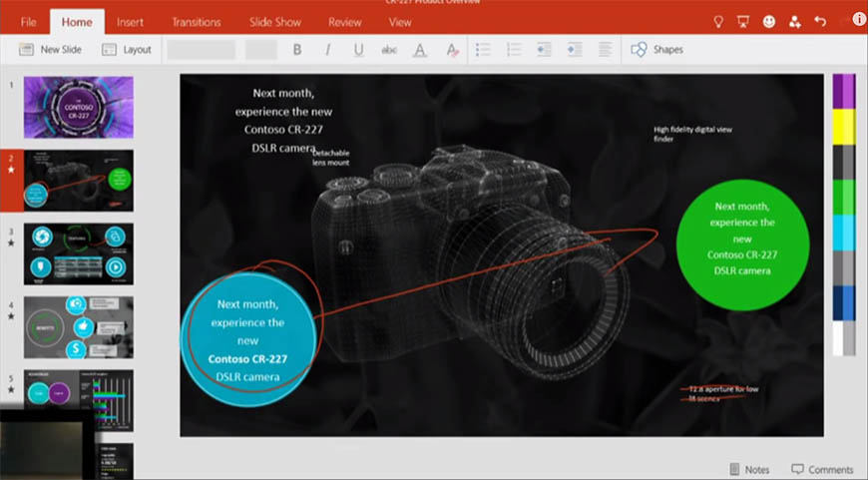Pick the green ink color swatch
Screen dimensions: 868x480
[844, 198]
